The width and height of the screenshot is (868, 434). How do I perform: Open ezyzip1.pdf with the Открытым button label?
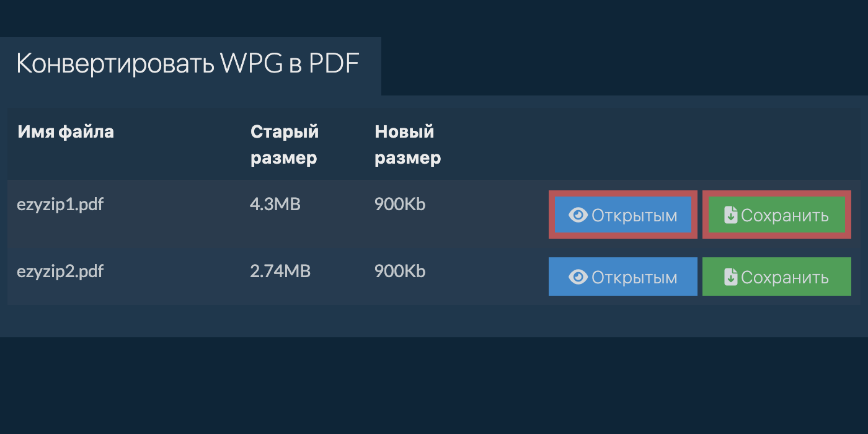coord(634,215)
